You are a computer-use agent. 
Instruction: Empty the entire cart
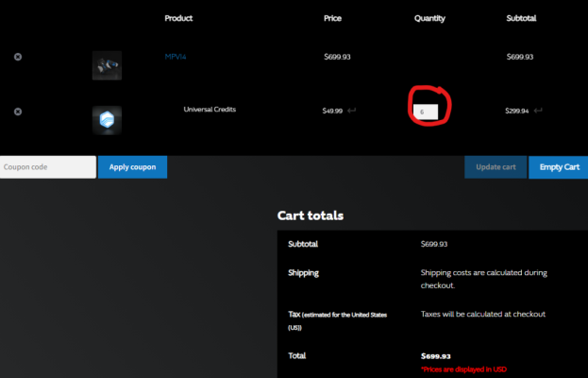click(x=559, y=167)
